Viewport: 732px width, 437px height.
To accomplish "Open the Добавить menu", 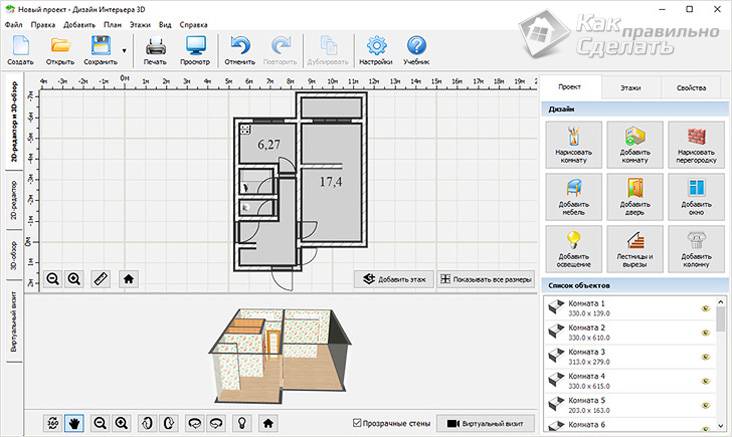I will click(x=79, y=25).
